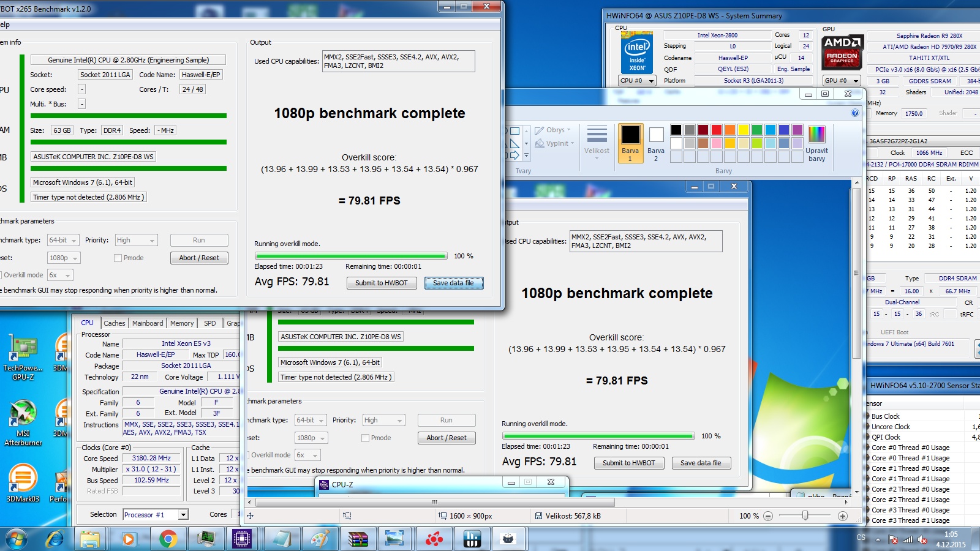Switch to the Memory tab in CPU-Z
Screen dimensions: 980x551
[182, 323]
